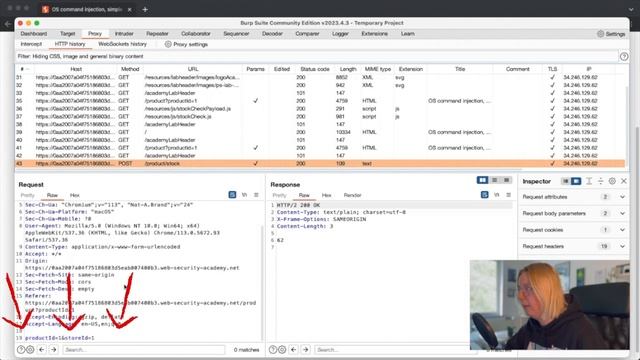Viewport: 640px width, 360px height.
Task: Open Request search help icon
Action: (x=21, y=350)
